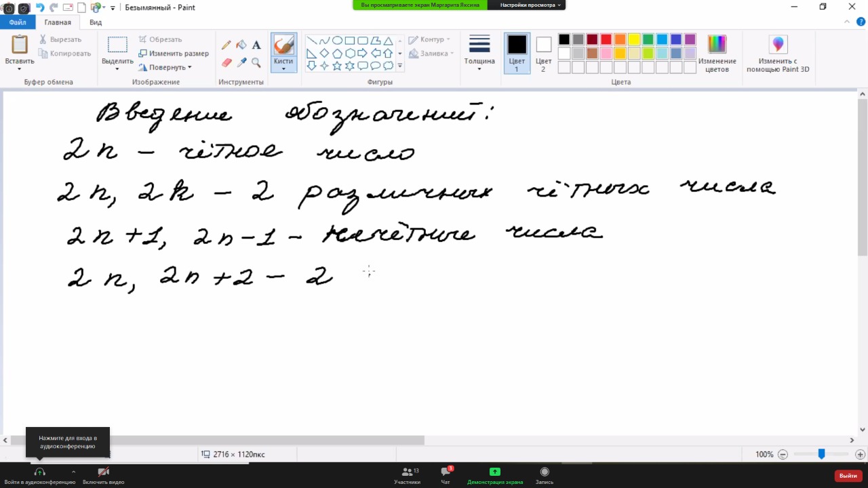Viewport: 868px width, 488px height.
Task: Click the red Выйти button
Action: point(848,476)
